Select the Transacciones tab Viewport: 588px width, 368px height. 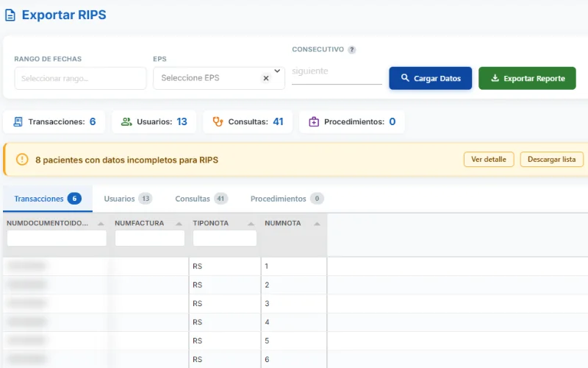[x=48, y=199]
